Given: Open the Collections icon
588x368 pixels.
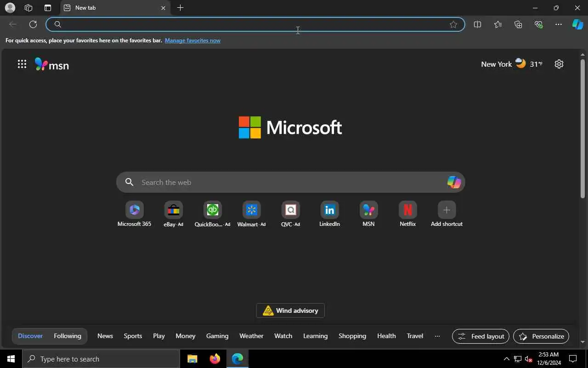Looking at the screenshot, I should click(518, 24).
